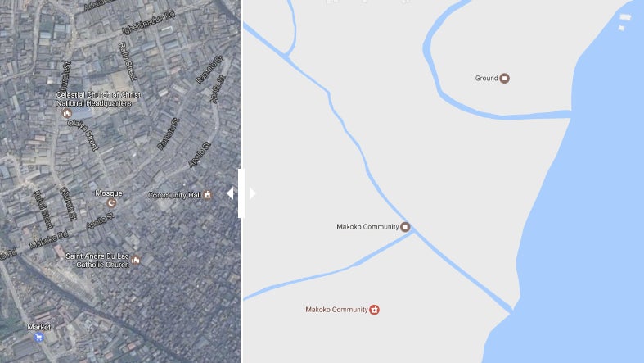Click the left arrow on comparison divider
This screenshot has height=363, width=644.
(231, 193)
